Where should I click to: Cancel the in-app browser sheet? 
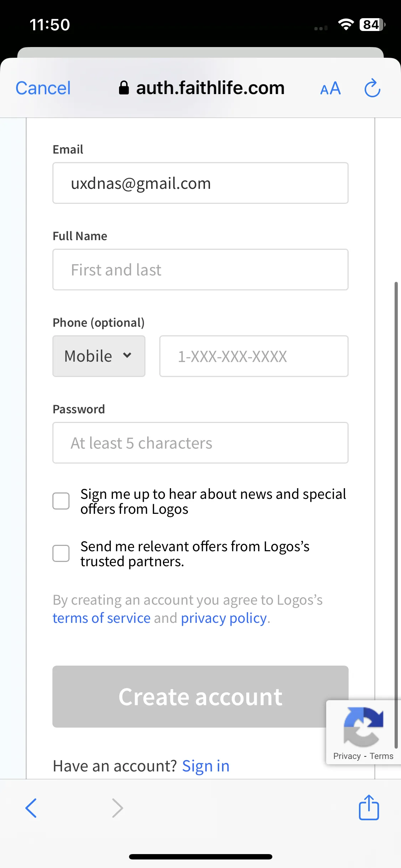click(43, 88)
